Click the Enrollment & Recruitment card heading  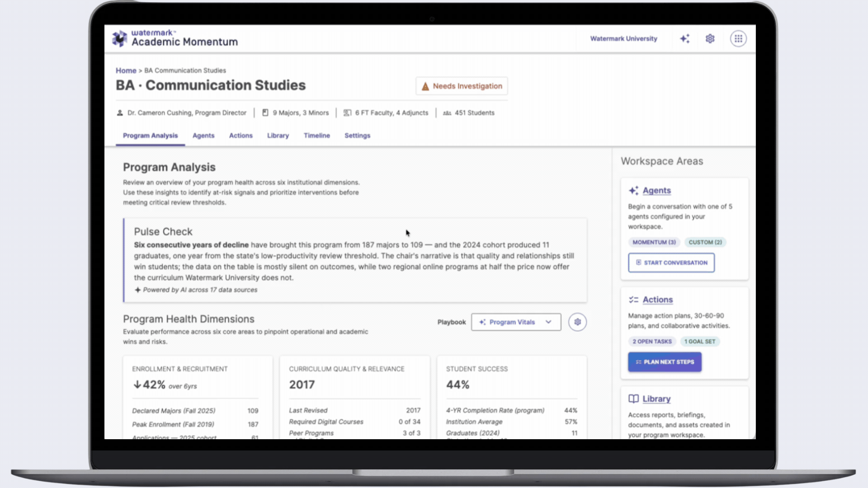click(x=179, y=369)
